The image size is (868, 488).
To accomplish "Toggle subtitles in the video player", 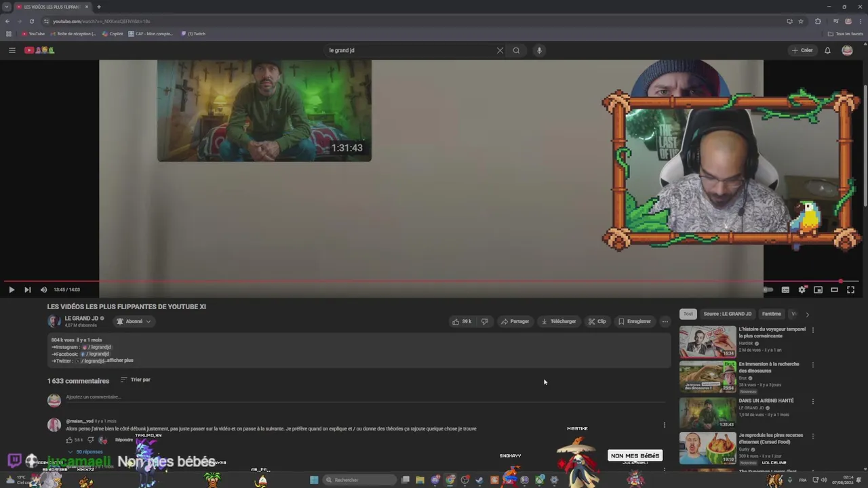I will point(785,289).
